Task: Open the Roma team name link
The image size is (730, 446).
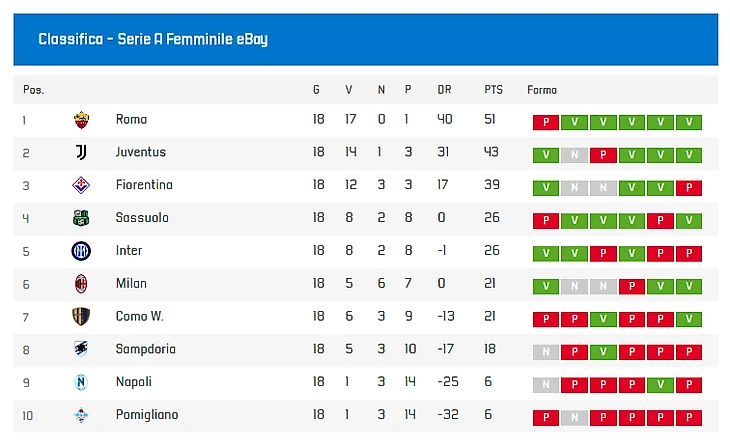Action: pyautogui.click(x=131, y=120)
